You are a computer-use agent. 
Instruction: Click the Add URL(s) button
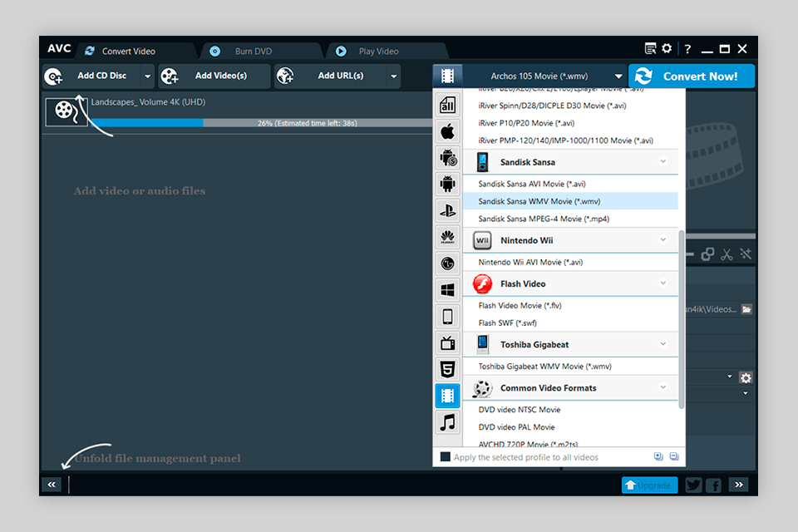[x=331, y=76]
